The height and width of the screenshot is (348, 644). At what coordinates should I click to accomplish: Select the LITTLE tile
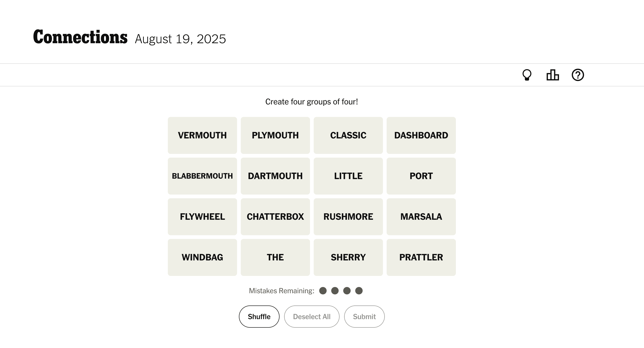[348, 176]
